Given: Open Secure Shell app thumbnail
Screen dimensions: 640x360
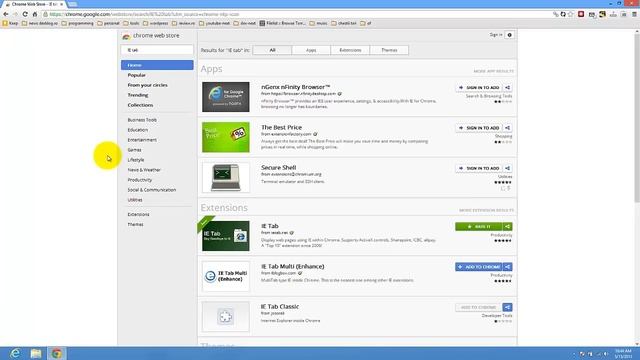Looking at the screenshot, I should pyautogui.click(x=226, y=178).
